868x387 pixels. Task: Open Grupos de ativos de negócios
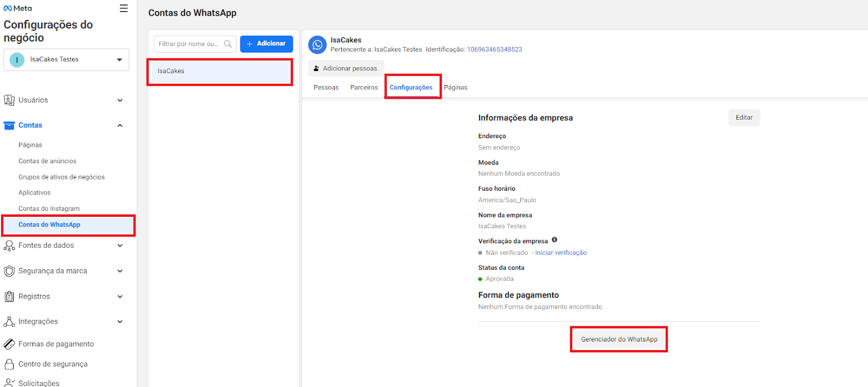click(61, 177)
